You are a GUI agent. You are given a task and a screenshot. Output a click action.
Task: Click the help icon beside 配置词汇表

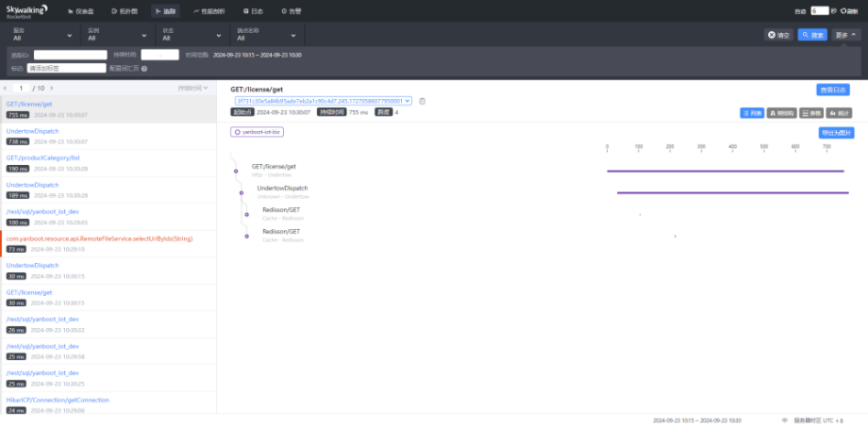(144, 69)
